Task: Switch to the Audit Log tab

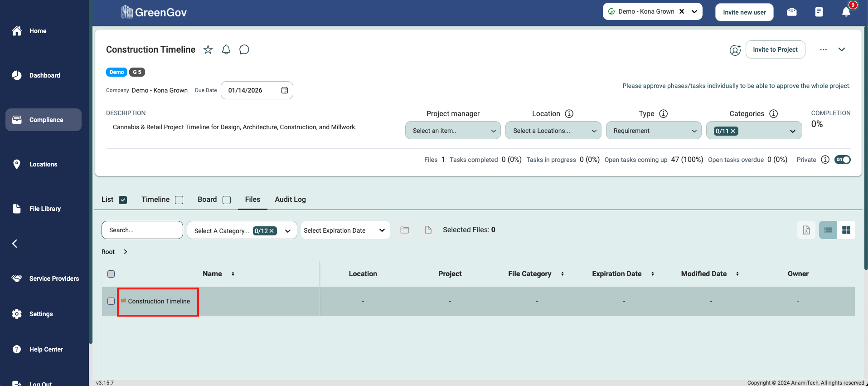Action: (x=290, y=200)
